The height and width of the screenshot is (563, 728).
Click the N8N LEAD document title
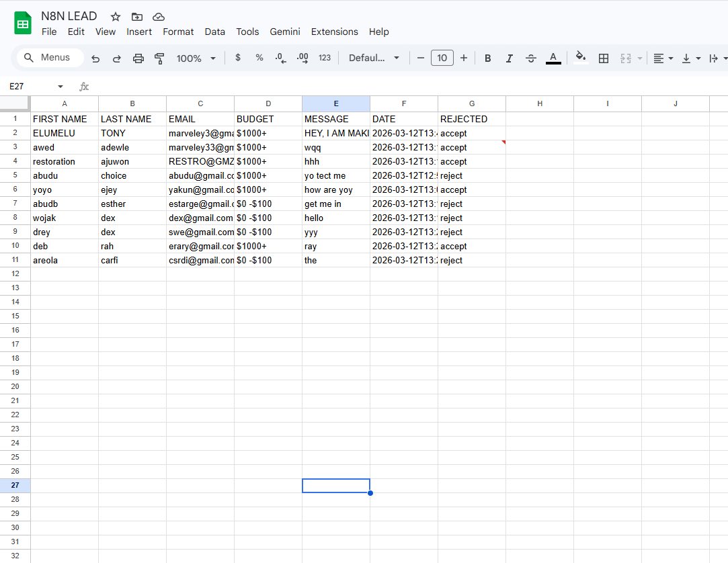[69, 16]
